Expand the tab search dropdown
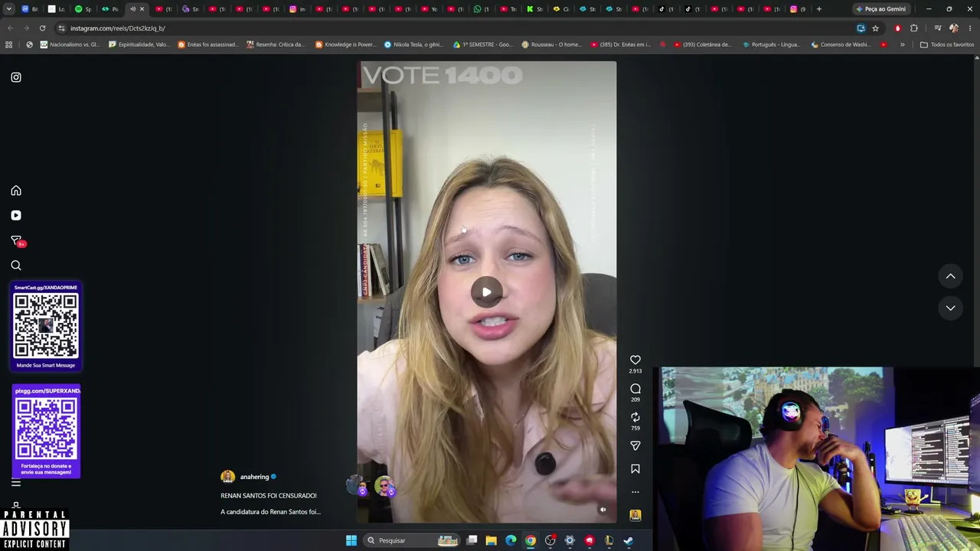The height and width of the screenshot is (551, 980). (9, 9)
